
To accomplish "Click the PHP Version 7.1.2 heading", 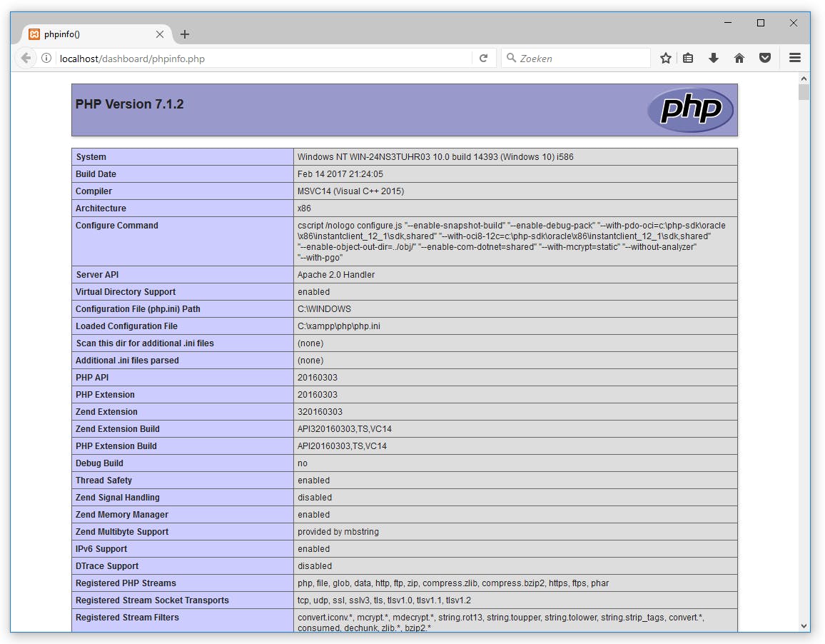I will (129, 104).
